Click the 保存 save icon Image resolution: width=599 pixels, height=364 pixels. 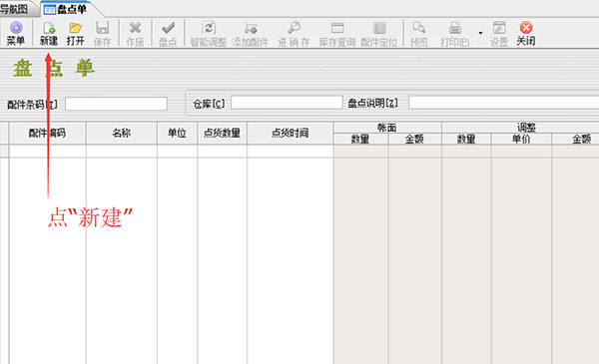(x=102, y=28)
